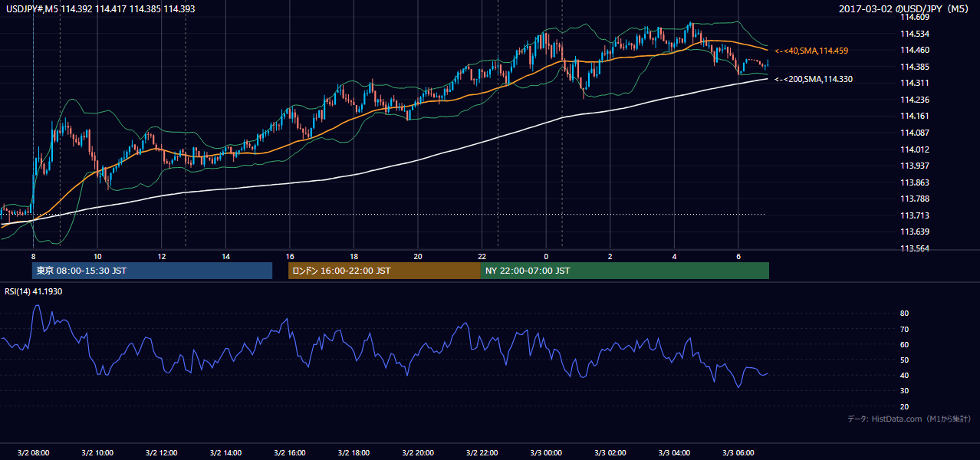Select price level 114.460 on the axis
This screenshot has height=460, width=980.
916,51
